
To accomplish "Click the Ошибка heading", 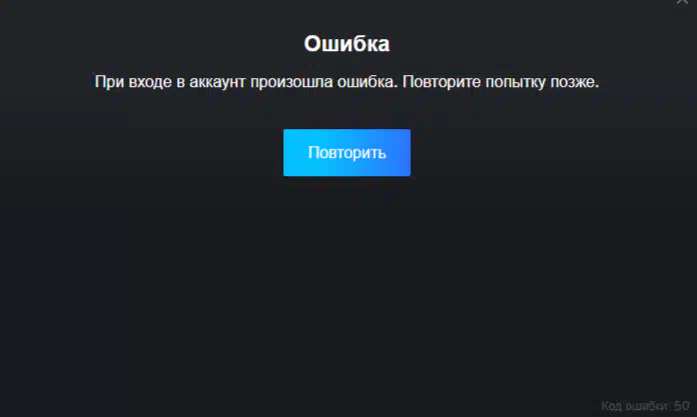I will (347, 44).
